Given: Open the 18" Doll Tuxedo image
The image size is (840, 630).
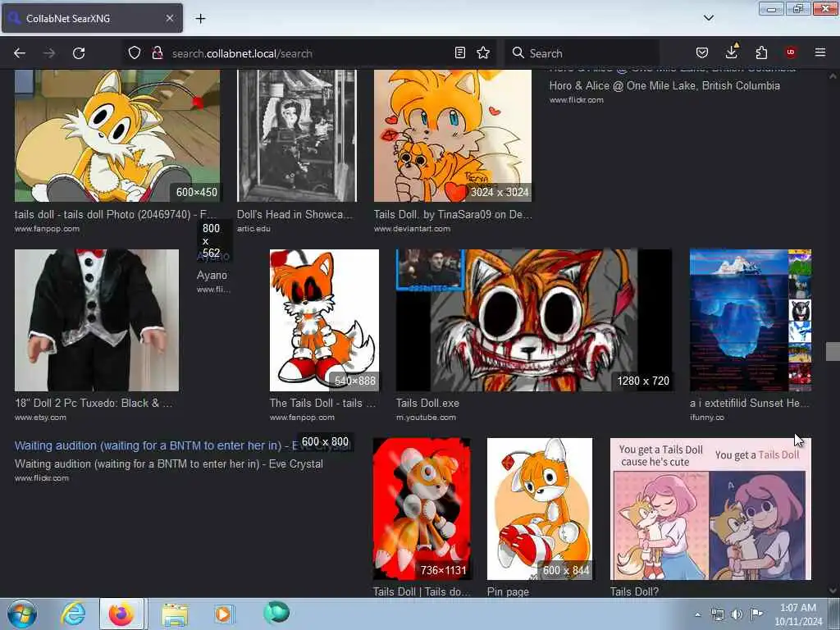Looking at the screenshot, I should [x=97, y=320].
